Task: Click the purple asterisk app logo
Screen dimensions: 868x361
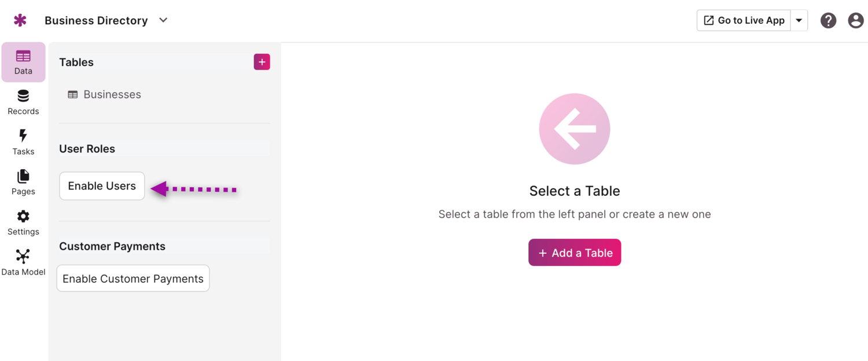Action: point(20,20)
